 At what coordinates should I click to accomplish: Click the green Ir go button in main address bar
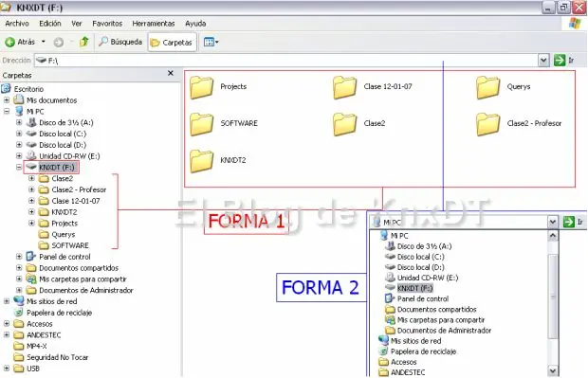point(563,61)
